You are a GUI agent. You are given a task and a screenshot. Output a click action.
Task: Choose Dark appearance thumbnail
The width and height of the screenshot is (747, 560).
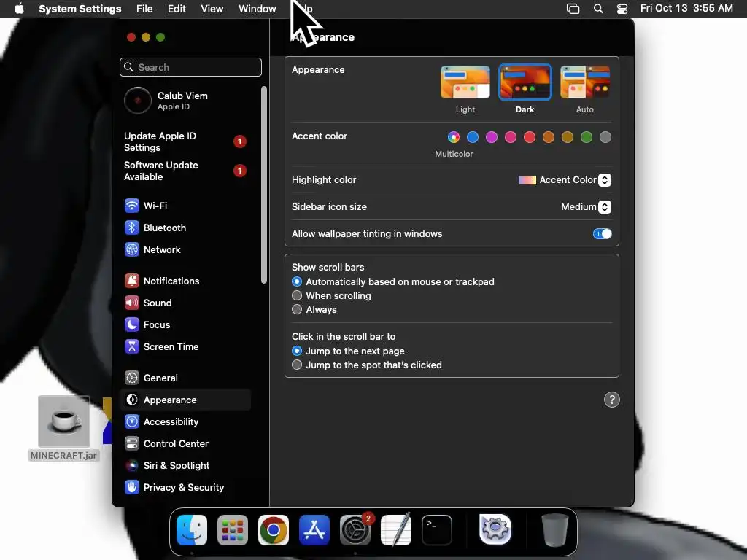pyautogui.click(x=525, y=82)
